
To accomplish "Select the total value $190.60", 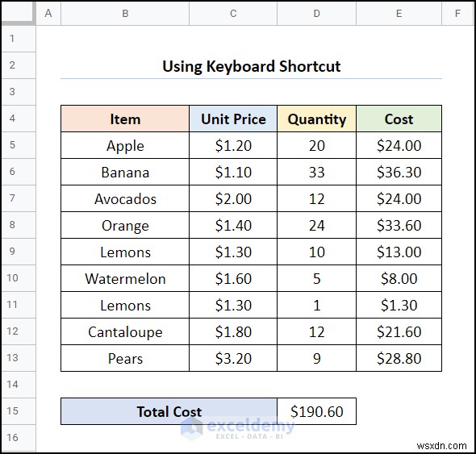I will click(x=316, y=411).
